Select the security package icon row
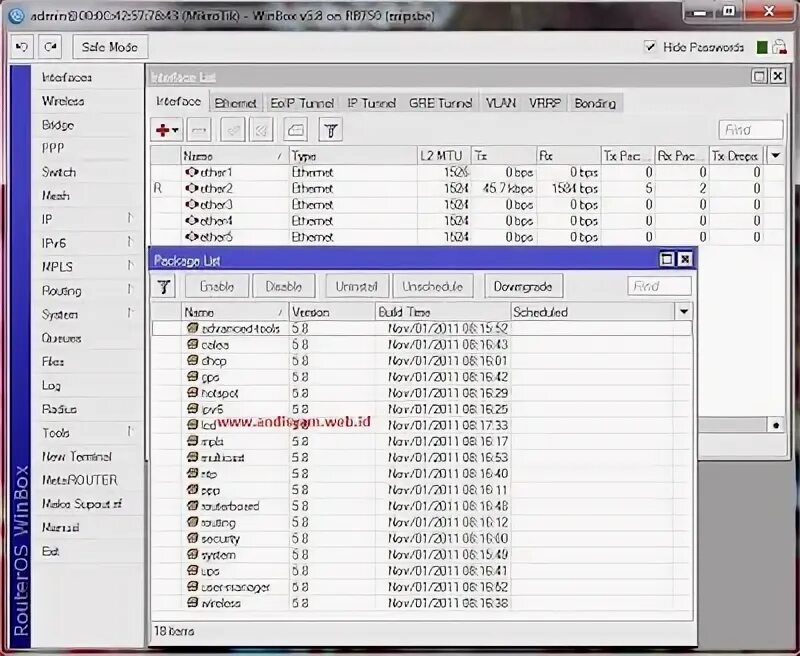The width and height of the screenshot is (800, 656). coord(421,538)
